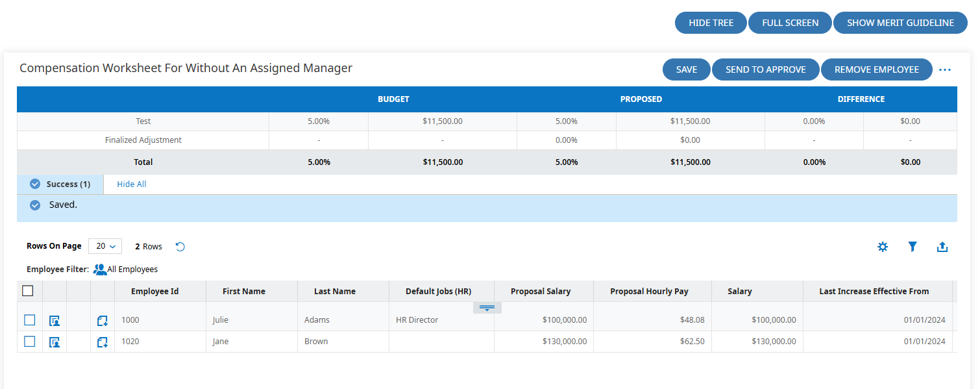
Task: Click the Hide All link
Action: [x=132, y=184]
